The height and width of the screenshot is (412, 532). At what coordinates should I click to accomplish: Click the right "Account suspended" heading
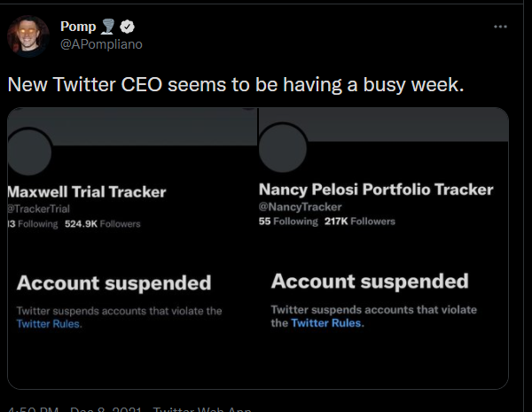tap(370, 282)
